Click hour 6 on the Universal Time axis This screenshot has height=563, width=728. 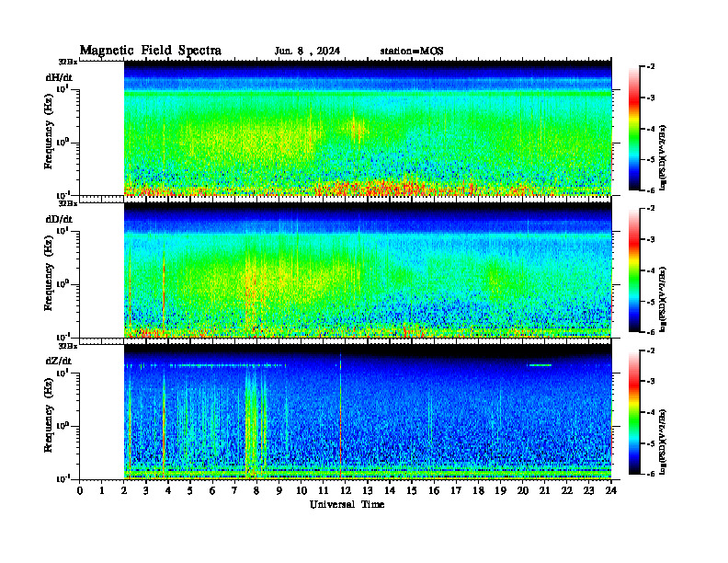(212, 491)
